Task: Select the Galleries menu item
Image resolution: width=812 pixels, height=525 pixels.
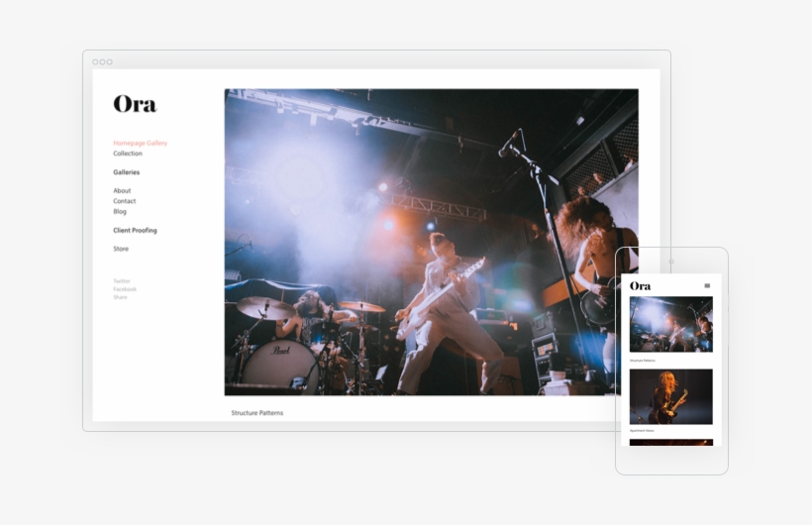Action: [127, 172]
